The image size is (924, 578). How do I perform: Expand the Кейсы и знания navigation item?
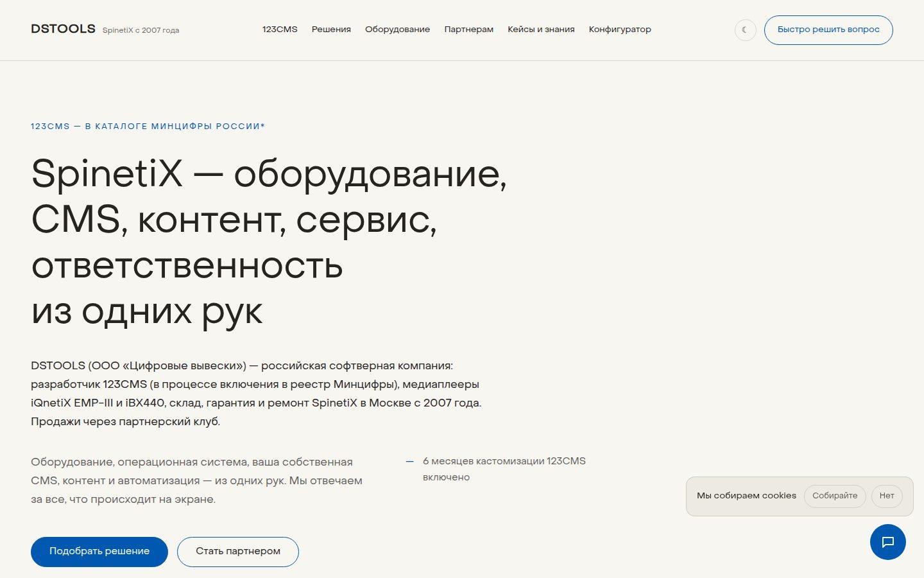click(541, 30)
